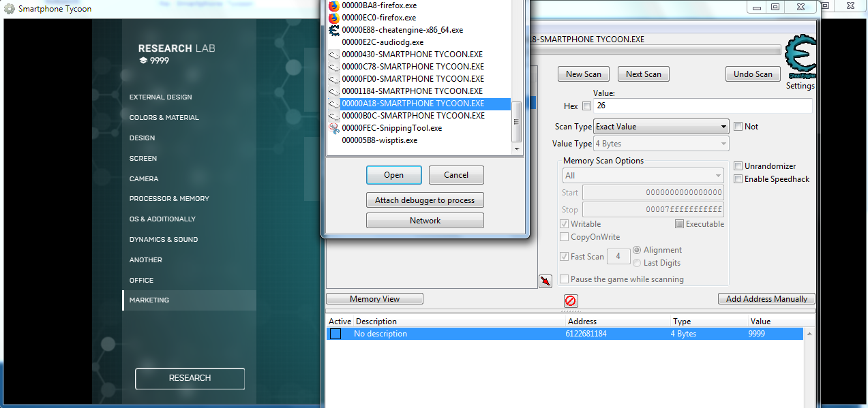Open the Scan Type dropdown
The image size is (868, 408).
(x=661, y=127)
